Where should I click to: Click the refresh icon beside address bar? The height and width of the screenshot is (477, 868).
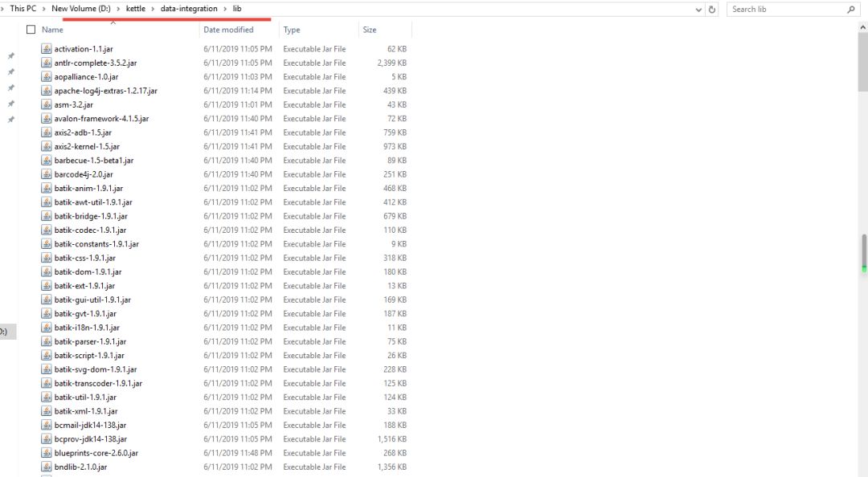pyautogui.click(x=712, y=10)
